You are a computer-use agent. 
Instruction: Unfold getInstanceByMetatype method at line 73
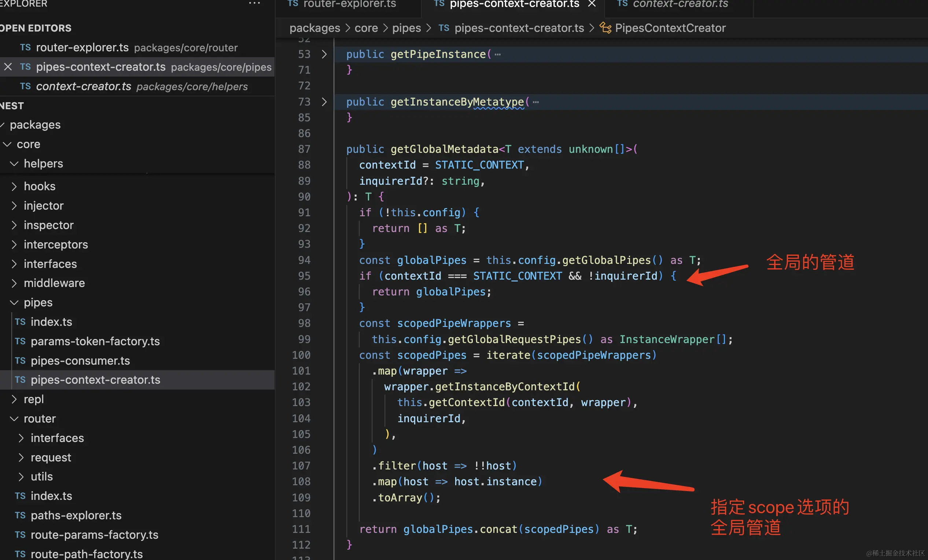click(x=324, y=102)
